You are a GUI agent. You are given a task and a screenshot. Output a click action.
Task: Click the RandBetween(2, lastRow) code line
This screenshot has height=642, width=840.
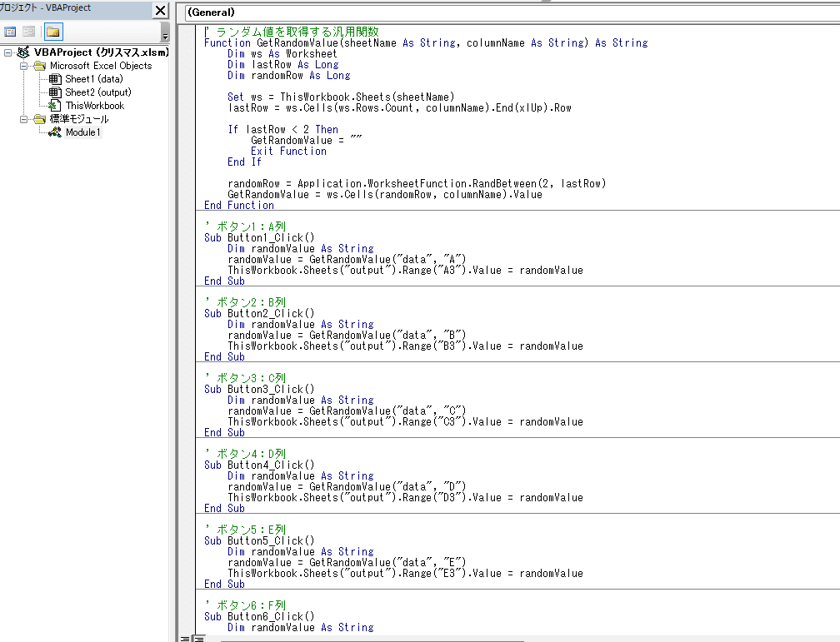(417, 184)
